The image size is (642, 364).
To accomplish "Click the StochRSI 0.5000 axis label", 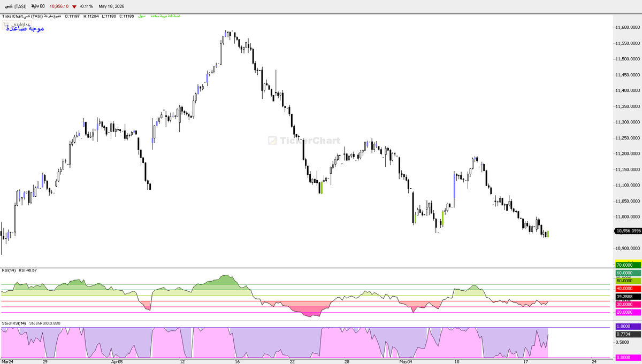I will coord(623,342).
